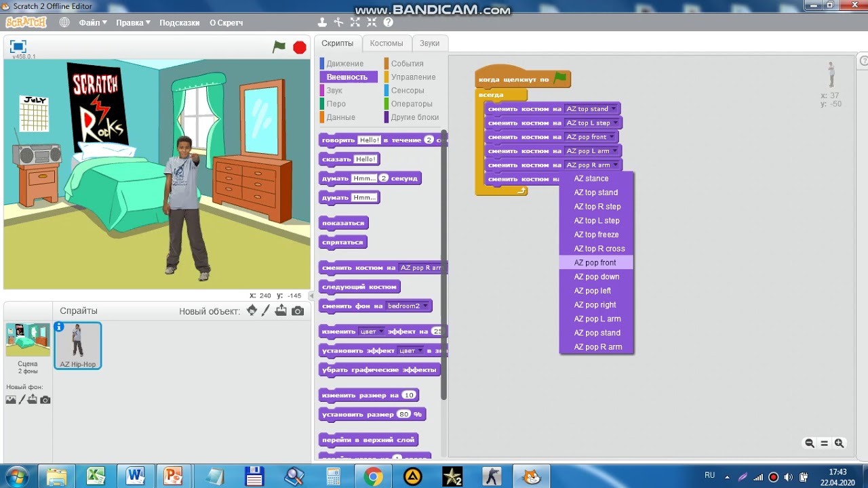This screenshot has height=488, width=868.
Task: Select the Duplicate stamp tool in the top toolbar
Action: [322, 22]
